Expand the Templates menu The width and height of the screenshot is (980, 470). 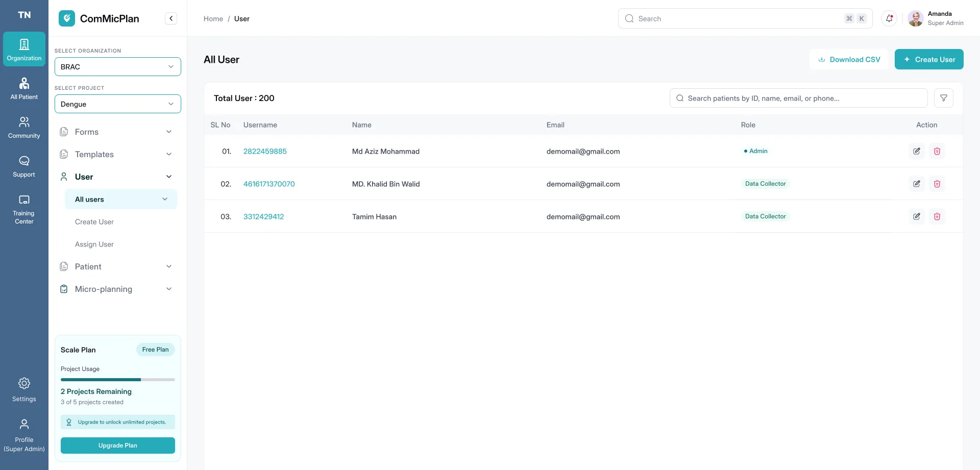[x=117, y=154]
